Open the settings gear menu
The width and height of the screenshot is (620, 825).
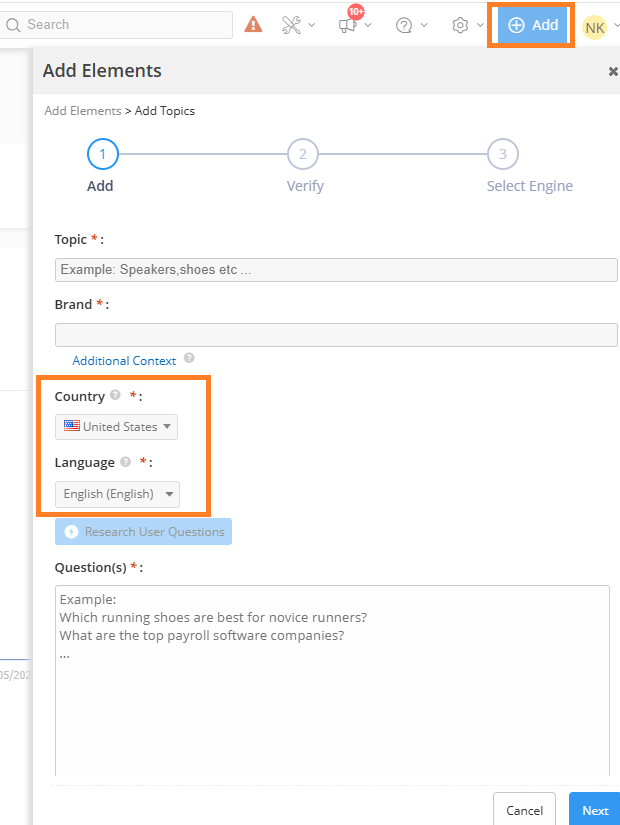tap(460, 25)
